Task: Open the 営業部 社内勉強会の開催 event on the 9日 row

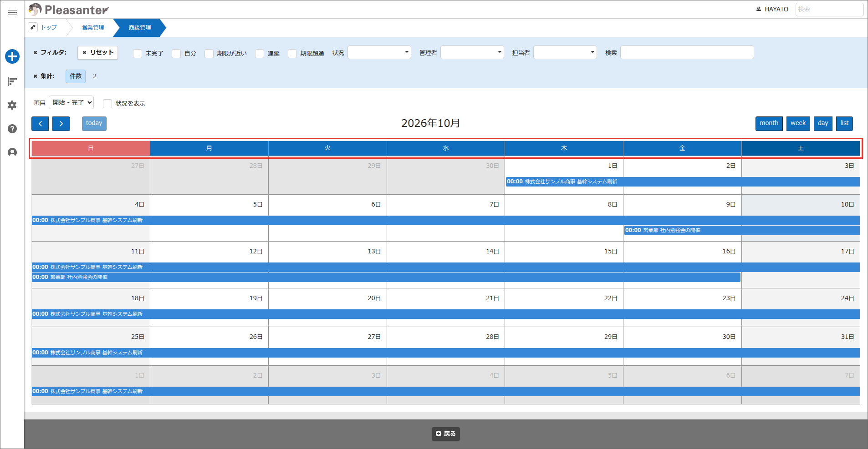Action: (742, 231)
